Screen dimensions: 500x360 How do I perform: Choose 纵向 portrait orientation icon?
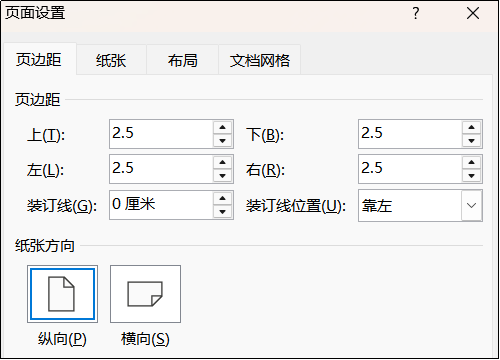tap(62, 294)
